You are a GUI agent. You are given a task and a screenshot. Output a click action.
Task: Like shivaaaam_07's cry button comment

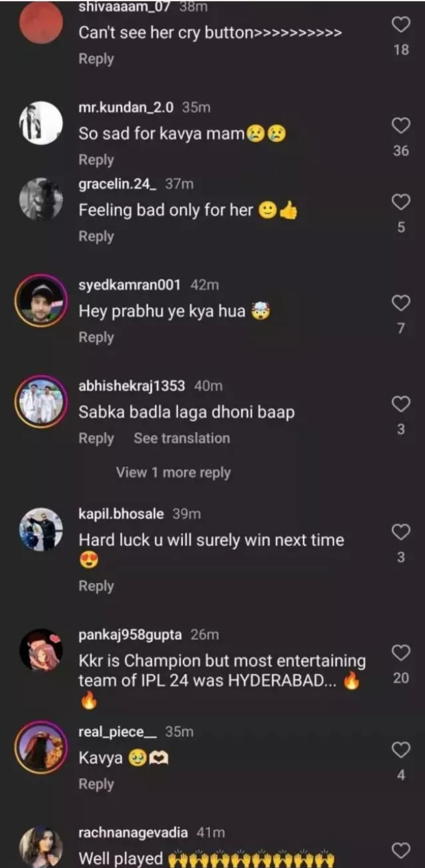click(401, 24)
